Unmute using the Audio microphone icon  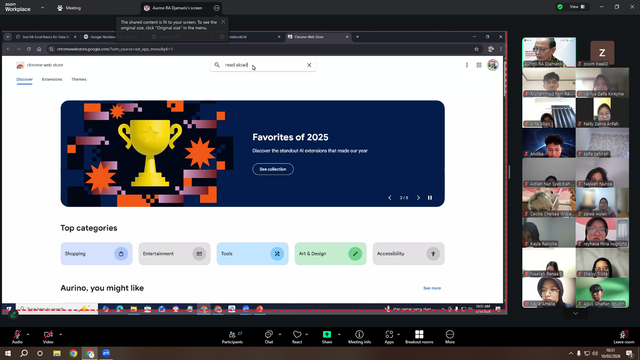tap(17, 336)
